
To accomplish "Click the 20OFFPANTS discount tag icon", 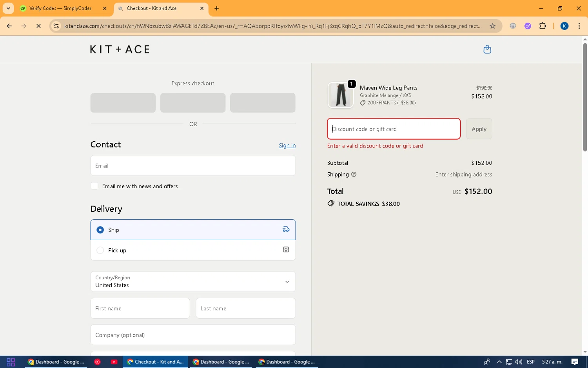I will pyautogui.click(x=363, y=103).
